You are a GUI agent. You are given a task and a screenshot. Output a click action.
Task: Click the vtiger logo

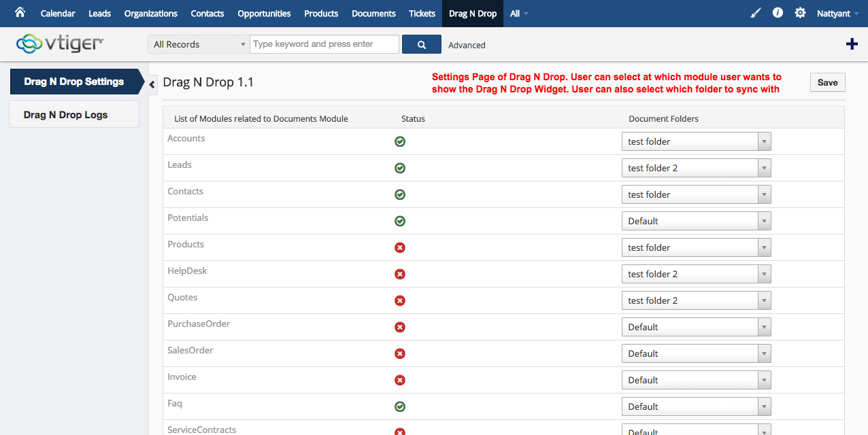click(60, 43)
